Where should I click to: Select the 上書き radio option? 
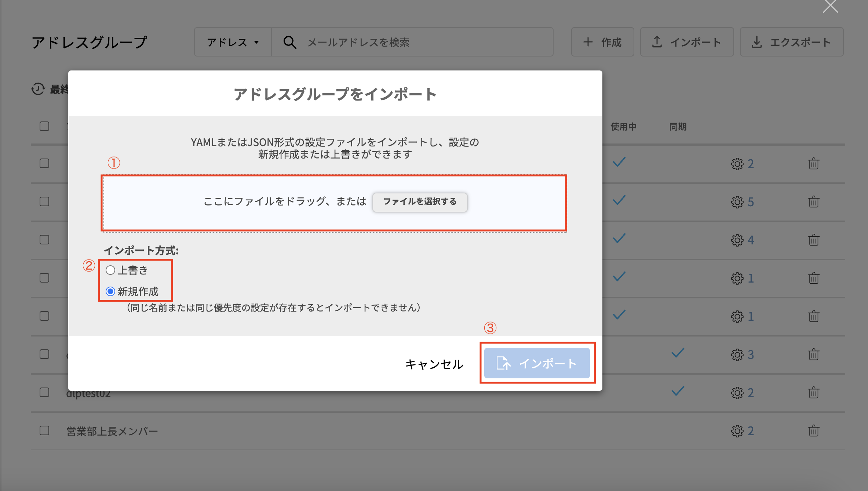[x=110, y=270]
